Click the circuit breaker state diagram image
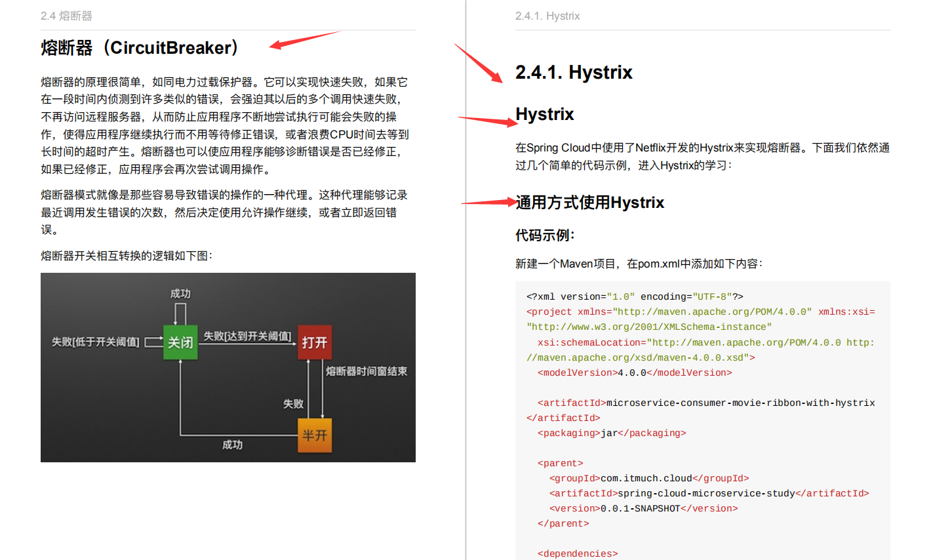Image resolution: width=935 pixels, height=560 pixels. 228,367
